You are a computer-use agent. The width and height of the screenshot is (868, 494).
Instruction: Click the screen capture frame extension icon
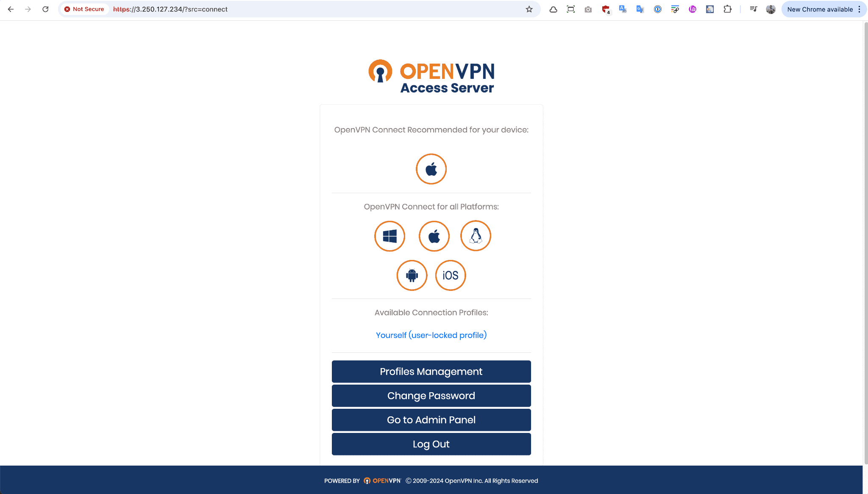[570, 9]
